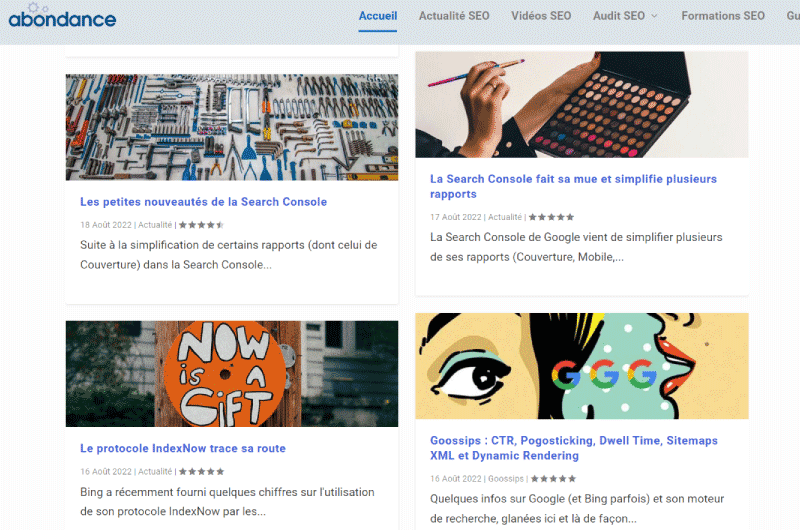Click star rating of the 18 Août article

click(x=202, y=225)
